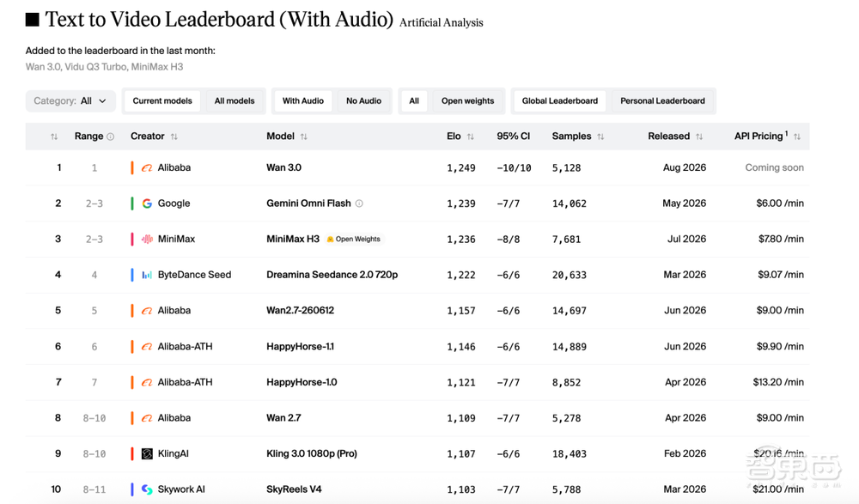859x504 pixels.
Task: Open the Kling 3.0 1080p (Pro) model
Action: tap(312, 453)
